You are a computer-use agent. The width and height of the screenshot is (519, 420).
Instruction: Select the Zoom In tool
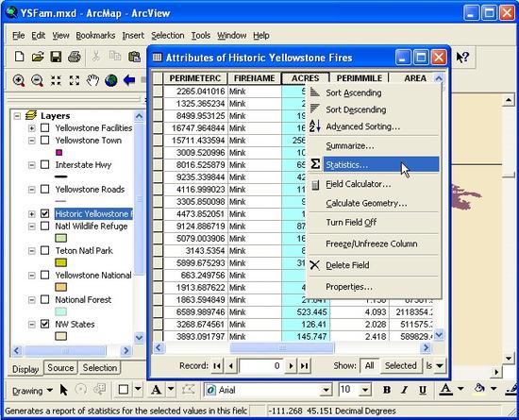pyautogui.click(x=19, y=80)
